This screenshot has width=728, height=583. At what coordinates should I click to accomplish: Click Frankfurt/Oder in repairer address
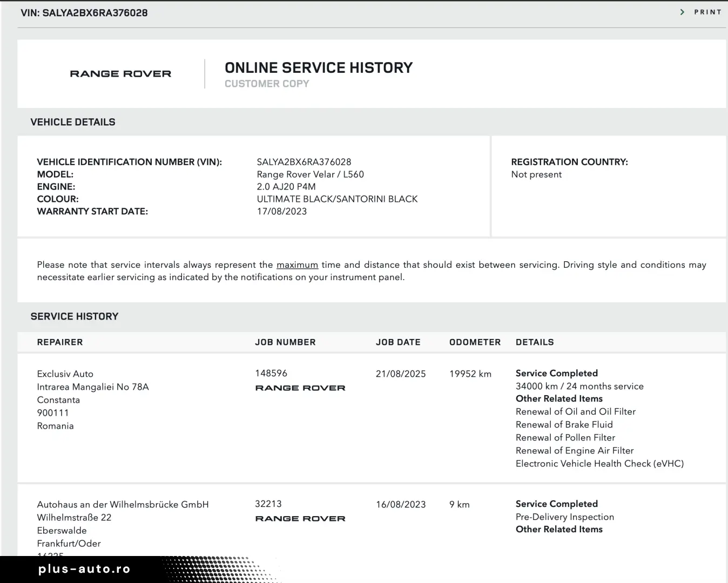(x=69, y=544)
